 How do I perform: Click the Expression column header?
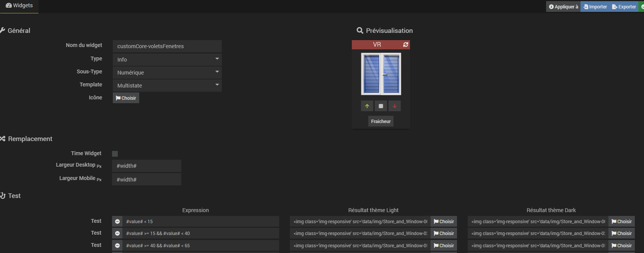click(x=195, y=210)
